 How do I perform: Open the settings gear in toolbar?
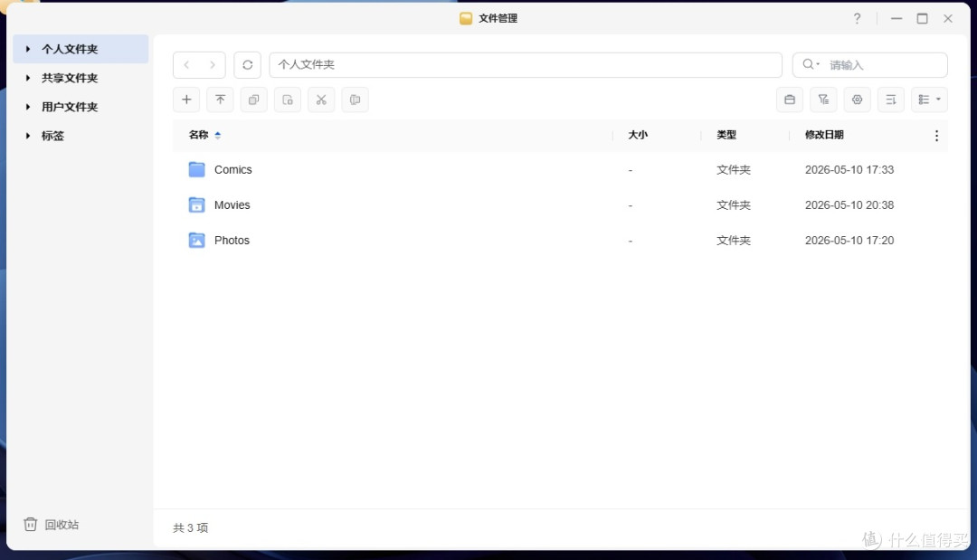(857, 100)
